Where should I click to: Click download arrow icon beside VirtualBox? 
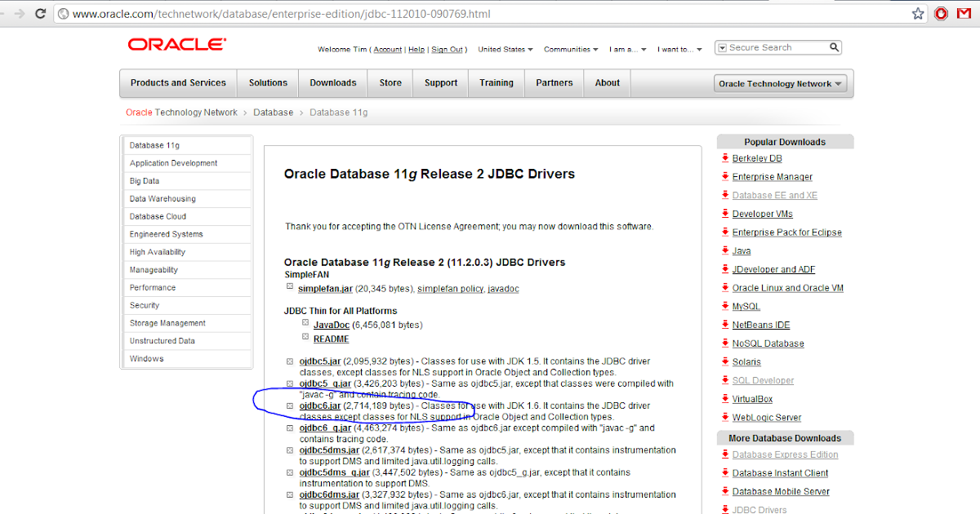click(x=724, y=399)
